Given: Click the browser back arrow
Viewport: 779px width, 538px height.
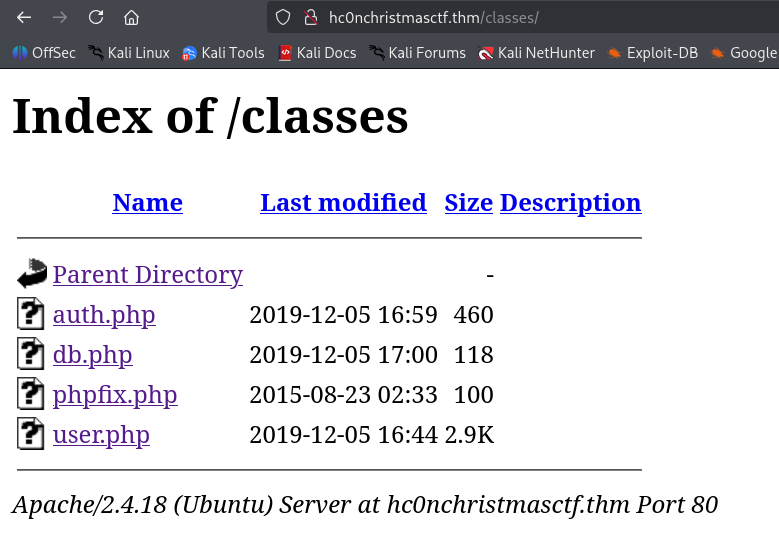Looking at the screenshot, I should click(x=24, y=17).
